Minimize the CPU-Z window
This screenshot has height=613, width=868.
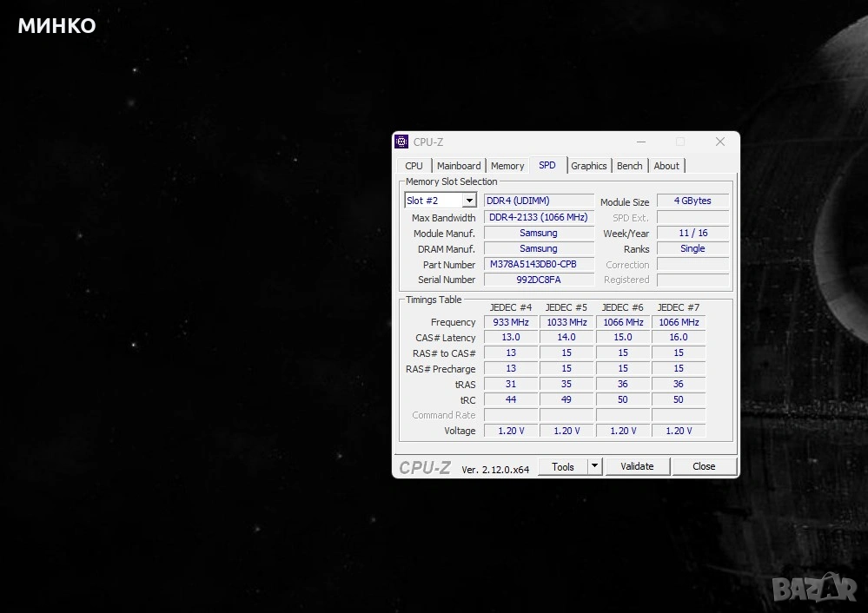[640, 142]
